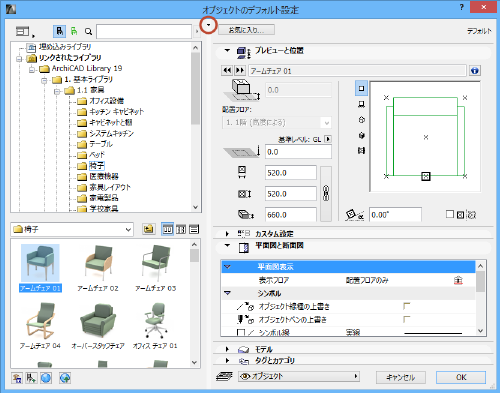500x393 pixels.
Task: Click the globe upload share icon
Action: point(65,378)
